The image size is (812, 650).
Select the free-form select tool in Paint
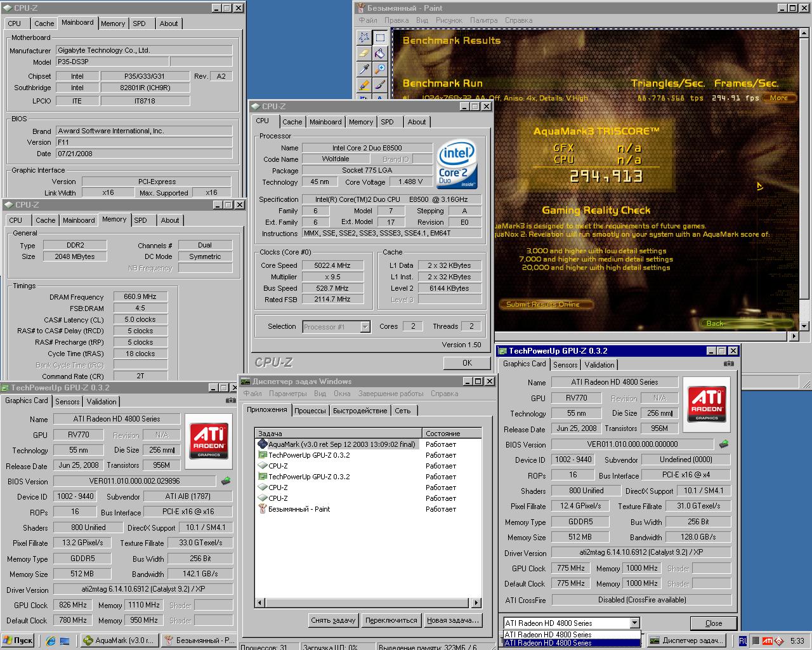(364, 37)
